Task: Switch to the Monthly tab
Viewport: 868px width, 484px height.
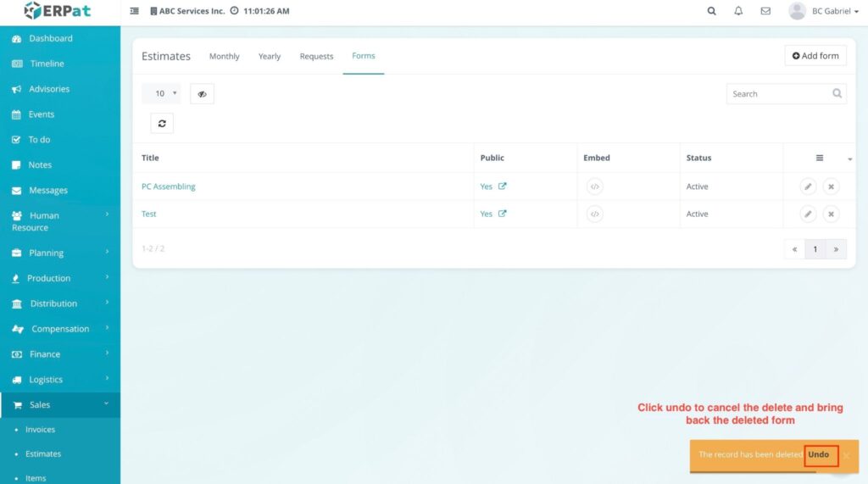Action: tap(224, 57)
